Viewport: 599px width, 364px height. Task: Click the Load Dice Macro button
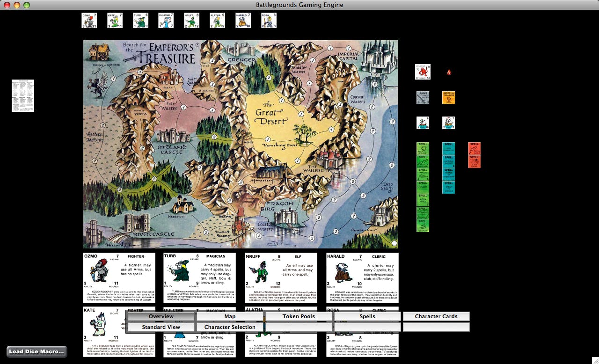(x=37, y=351)
